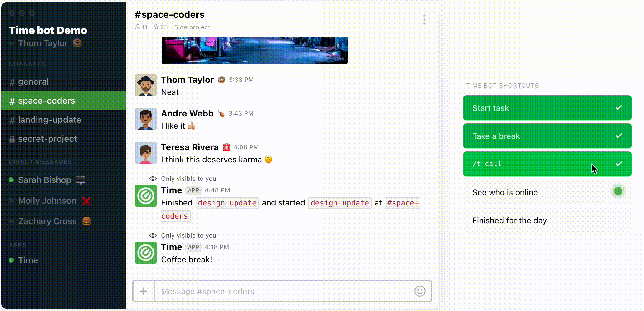
Task: Click Finished for the day
Action: click(x=509, y=220)
